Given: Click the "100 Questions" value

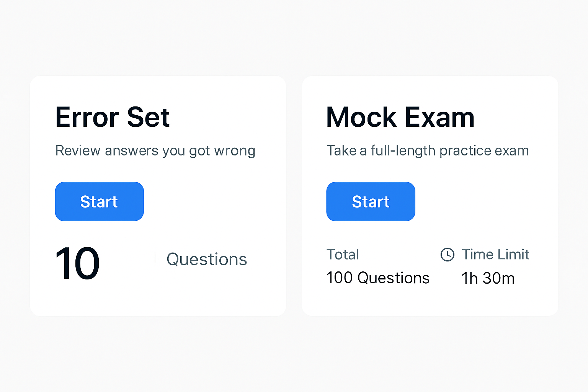Looking at the screenshot, I should tap(378, 278).
